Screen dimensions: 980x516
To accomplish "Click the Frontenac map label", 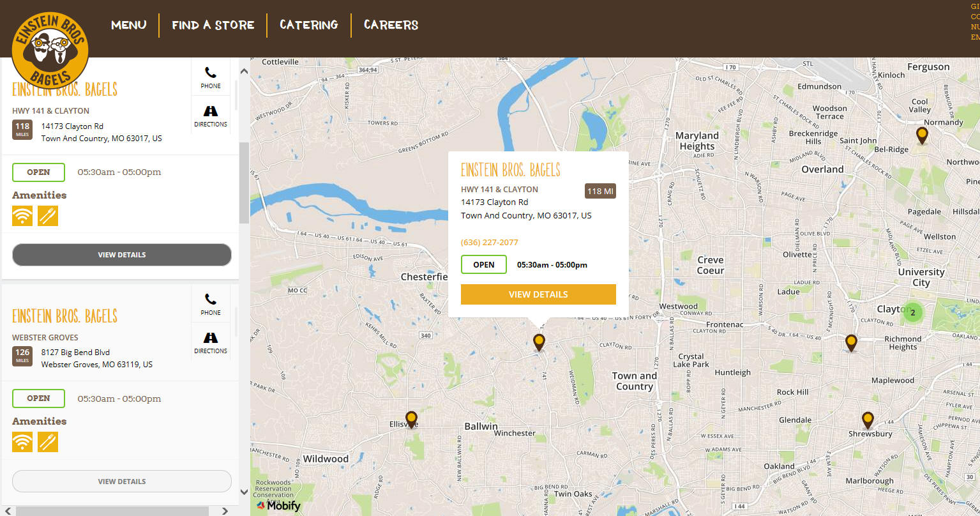I will pyautogui.click(x=725, y=324).
